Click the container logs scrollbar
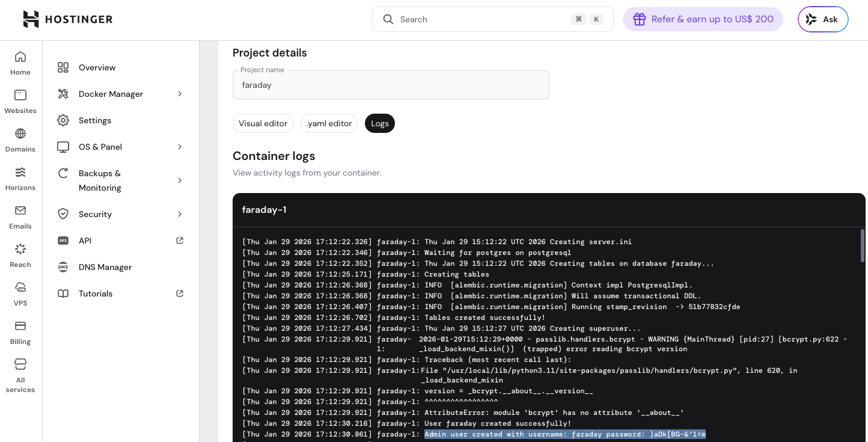This screenshot has height=442, width=868. [x=863, y=245]
